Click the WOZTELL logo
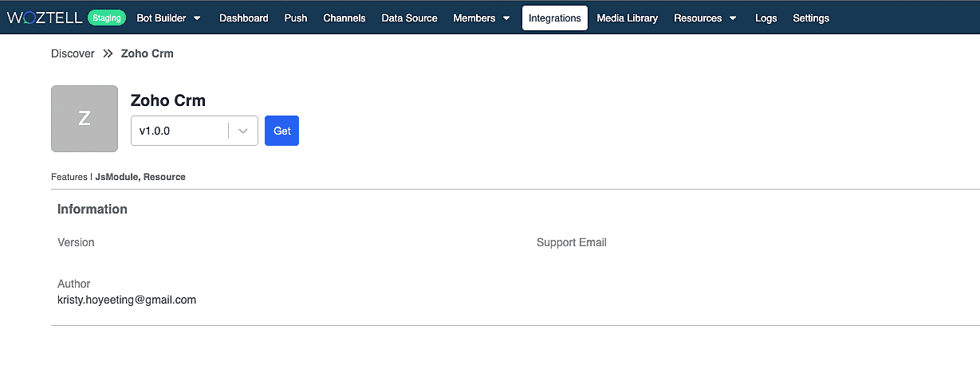Screen dimensions: 980x392 44,18
